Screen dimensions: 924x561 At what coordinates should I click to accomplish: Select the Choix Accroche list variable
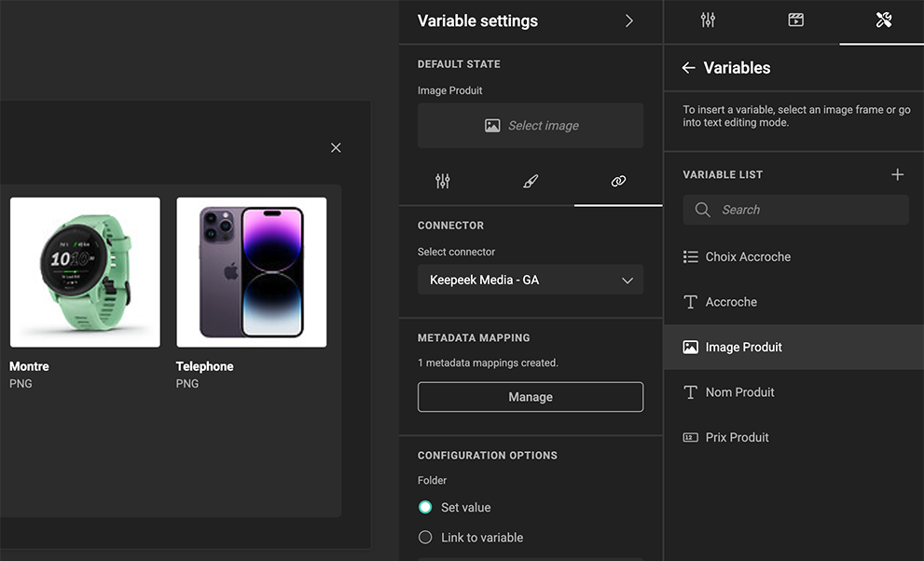point(748,257)
